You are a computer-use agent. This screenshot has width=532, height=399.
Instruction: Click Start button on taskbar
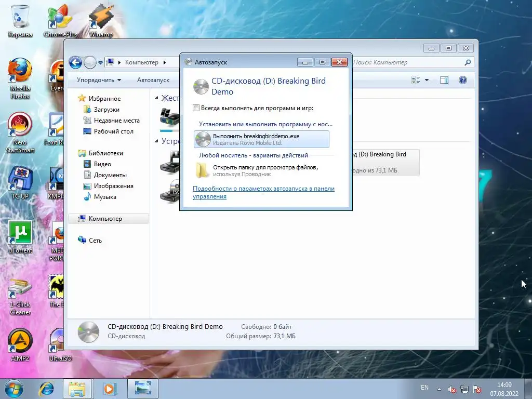click(13, 389)
